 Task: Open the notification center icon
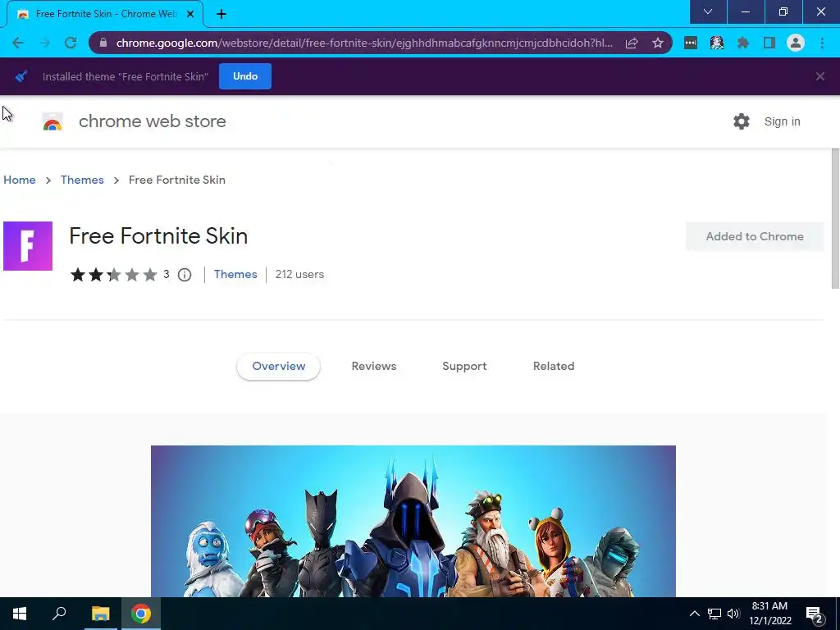815,614
